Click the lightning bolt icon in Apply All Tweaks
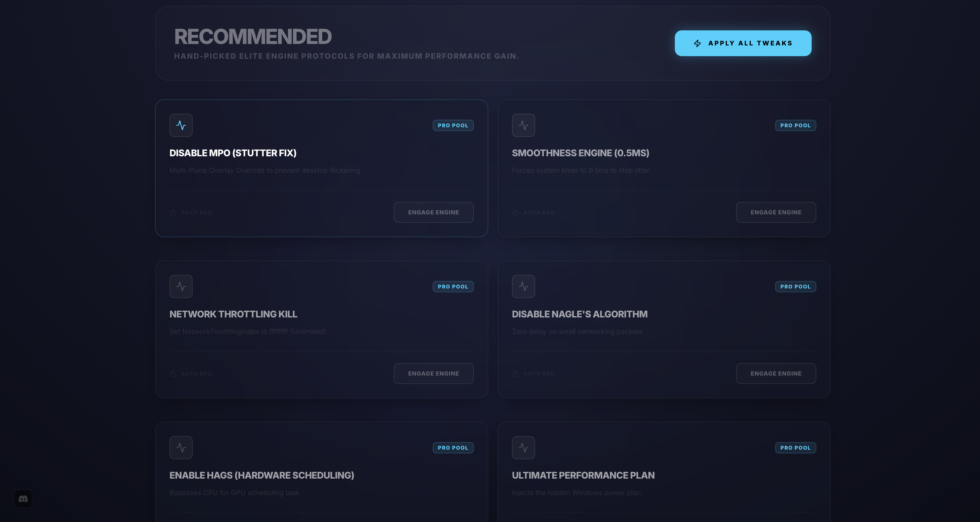 click(697, 43)
